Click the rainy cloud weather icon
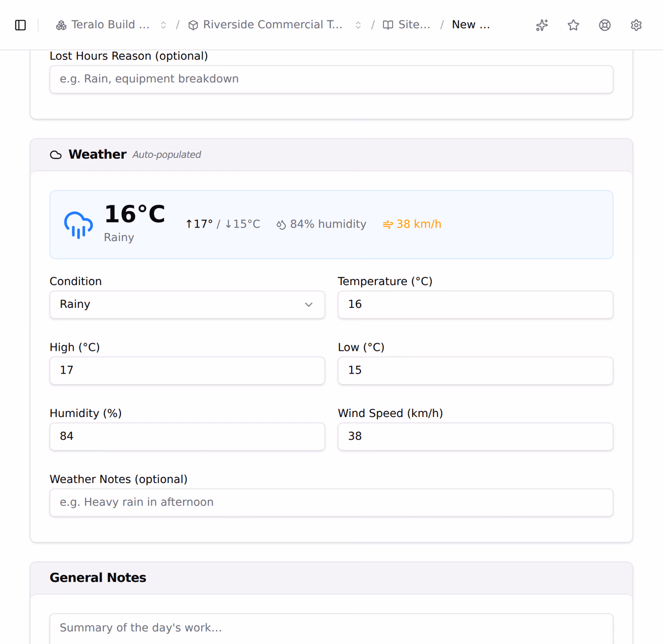Image resolution: width=663 pixels, height=644 pixels. click(x=78, y=225)
